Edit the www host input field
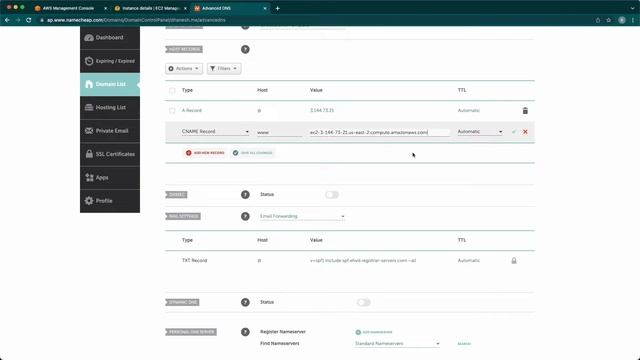The height and width of the screenshot is (360, 640). 279,132
